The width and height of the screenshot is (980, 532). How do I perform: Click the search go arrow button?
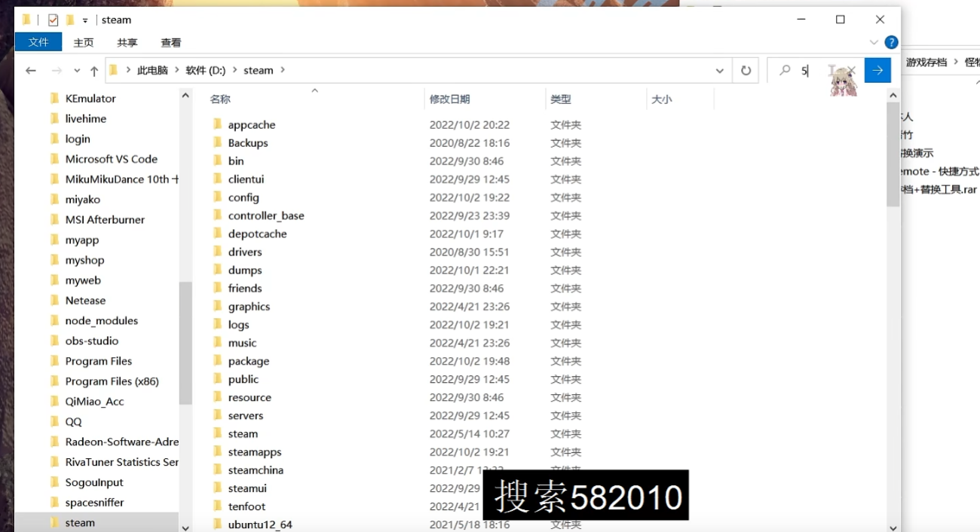pos(877,70)
